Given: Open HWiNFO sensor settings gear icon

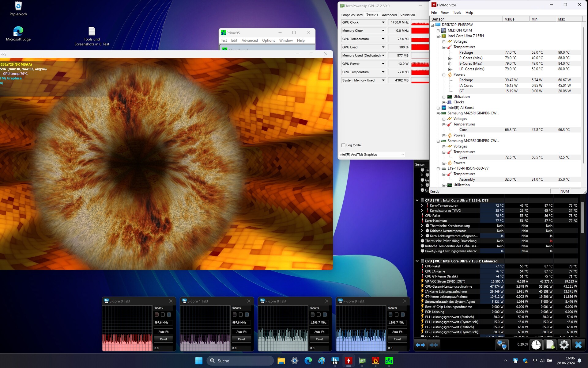Looking at the screenshot, I should click(564, 345).
